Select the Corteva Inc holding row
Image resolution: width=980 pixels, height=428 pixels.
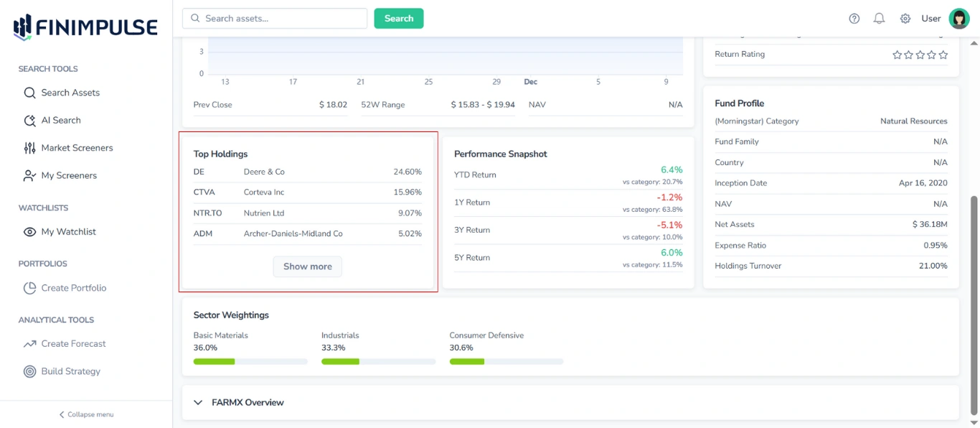click(x=307, y=192)
